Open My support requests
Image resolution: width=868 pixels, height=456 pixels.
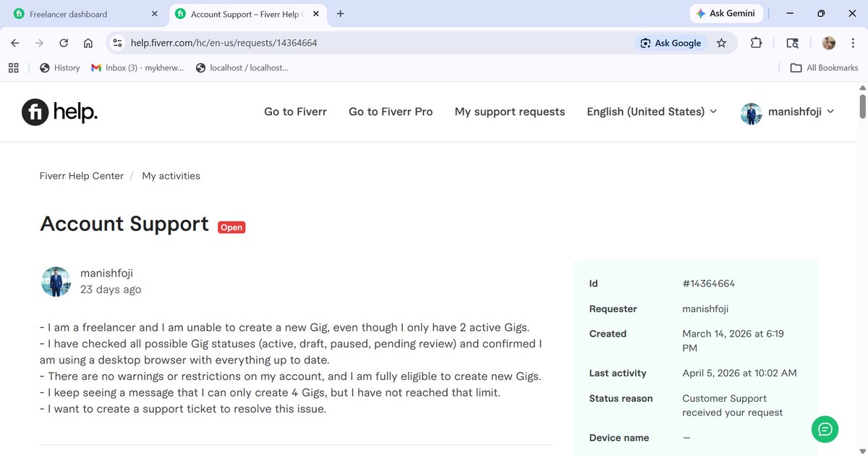tap(510, 111)
